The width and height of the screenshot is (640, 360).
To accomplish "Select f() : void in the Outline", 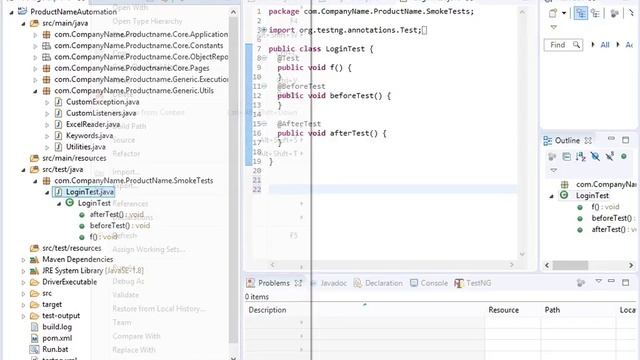I will coord(605,207).
